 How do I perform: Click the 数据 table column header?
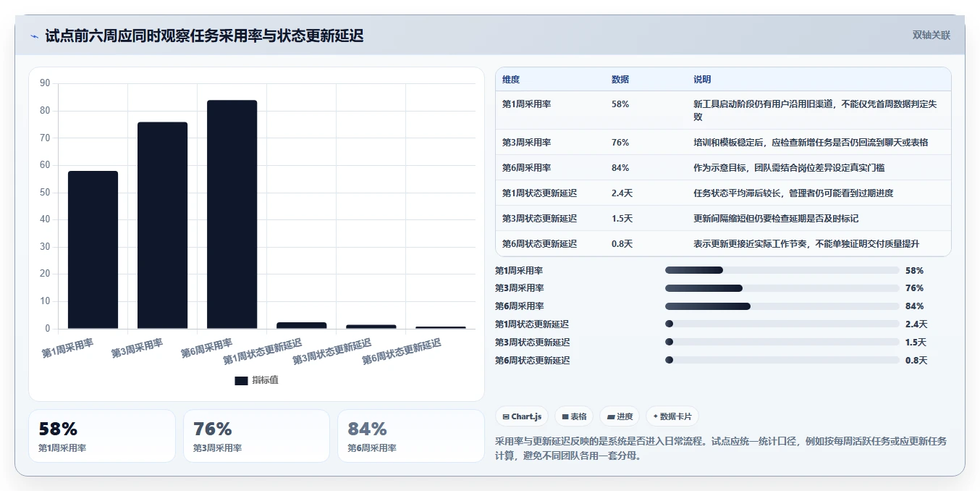[620, 80]
